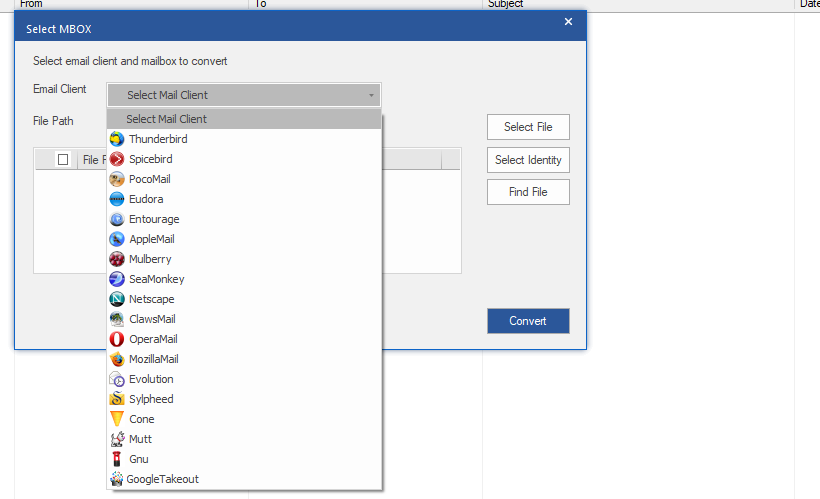This screenshot has height=499, width=820.
Task: Pick the Gnu entry
Action: [244, 459]
